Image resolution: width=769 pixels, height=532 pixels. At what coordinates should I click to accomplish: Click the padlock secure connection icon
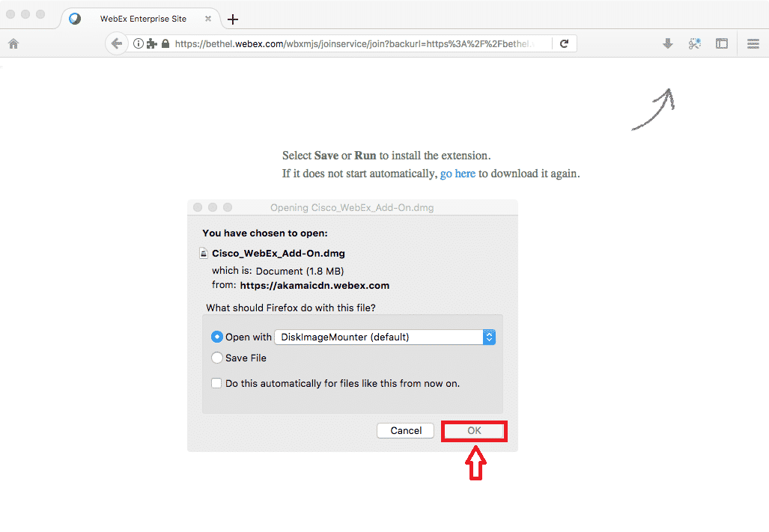(165, 43)
